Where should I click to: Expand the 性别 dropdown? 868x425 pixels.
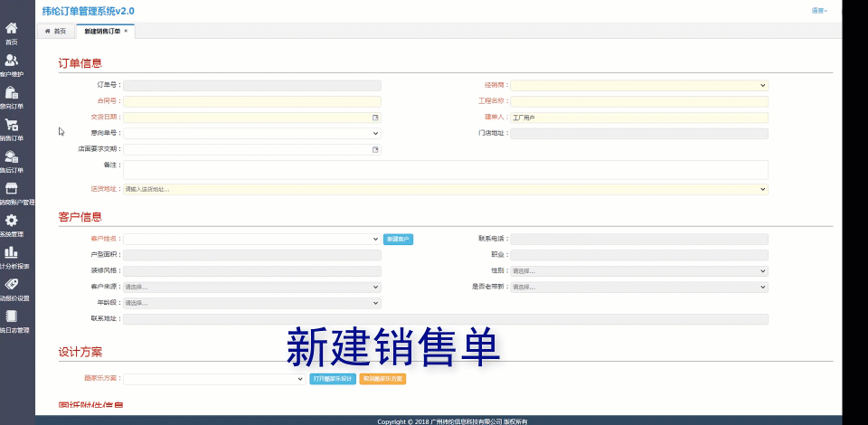pyautogui.click(x=763, y=271)
